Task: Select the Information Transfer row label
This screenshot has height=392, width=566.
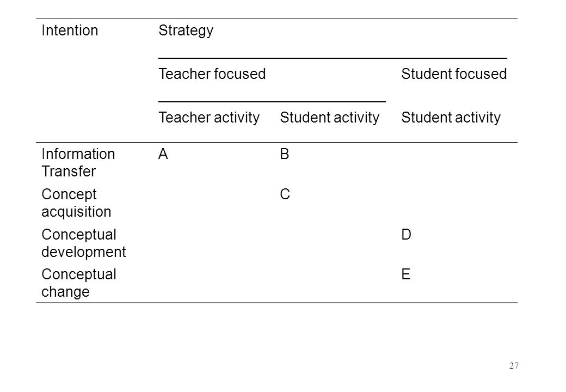Action: coord(78,162)
